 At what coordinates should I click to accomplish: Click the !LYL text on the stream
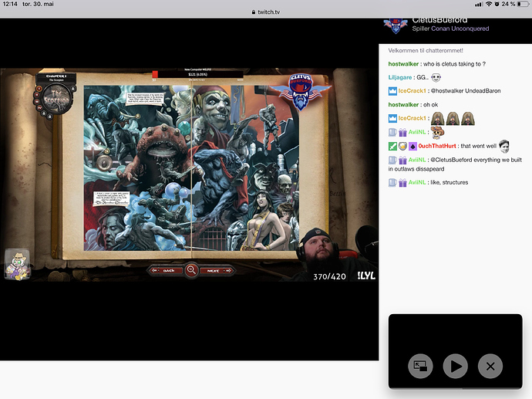click(366, 276)
